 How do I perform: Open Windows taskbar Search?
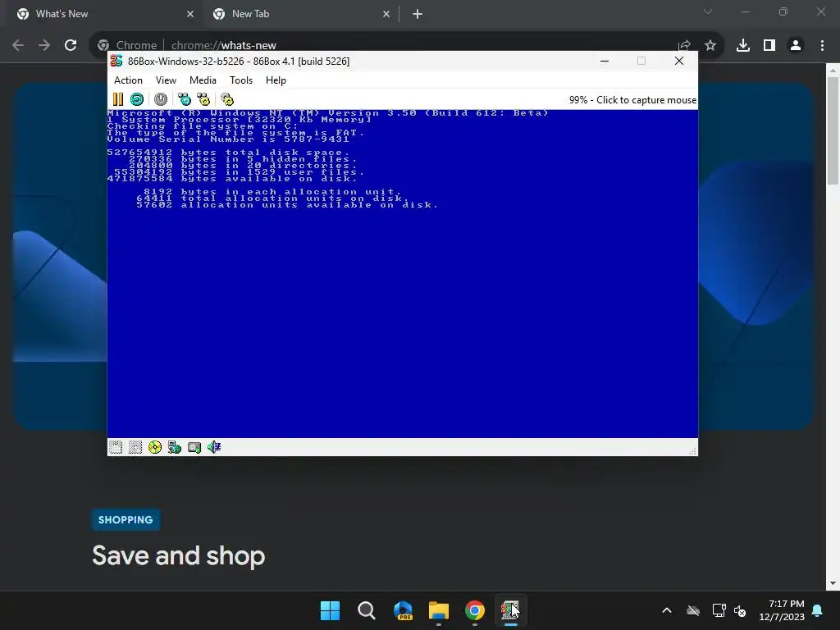367,610
